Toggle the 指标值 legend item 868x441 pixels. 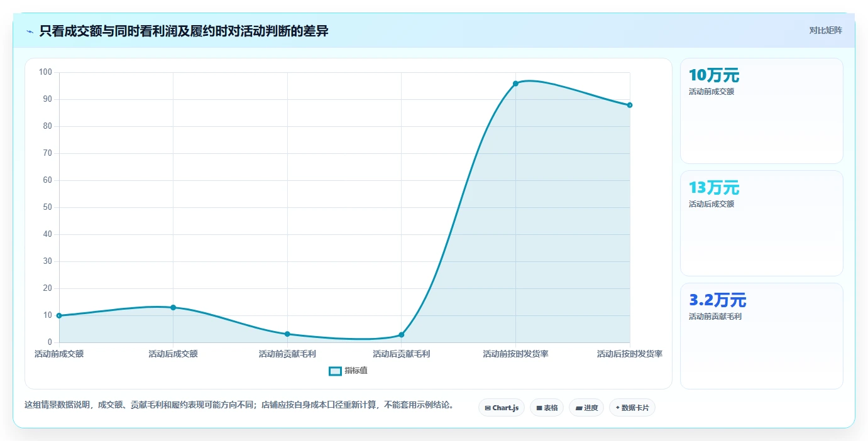tap(348, 371)
